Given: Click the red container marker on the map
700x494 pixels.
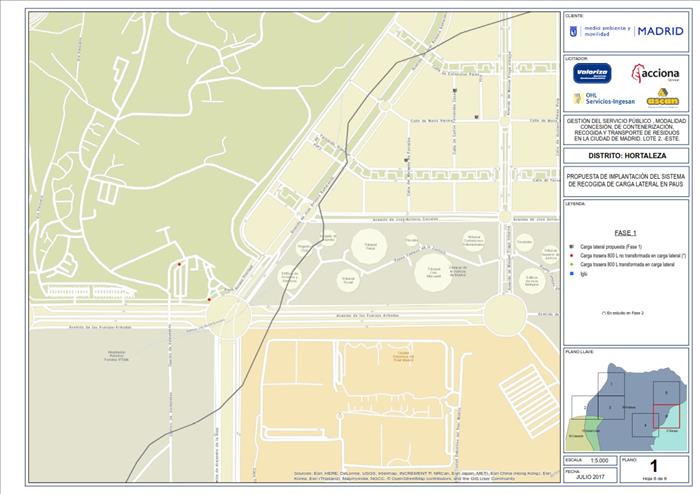Looking at the screenshot, I should [x=209, y=298].
